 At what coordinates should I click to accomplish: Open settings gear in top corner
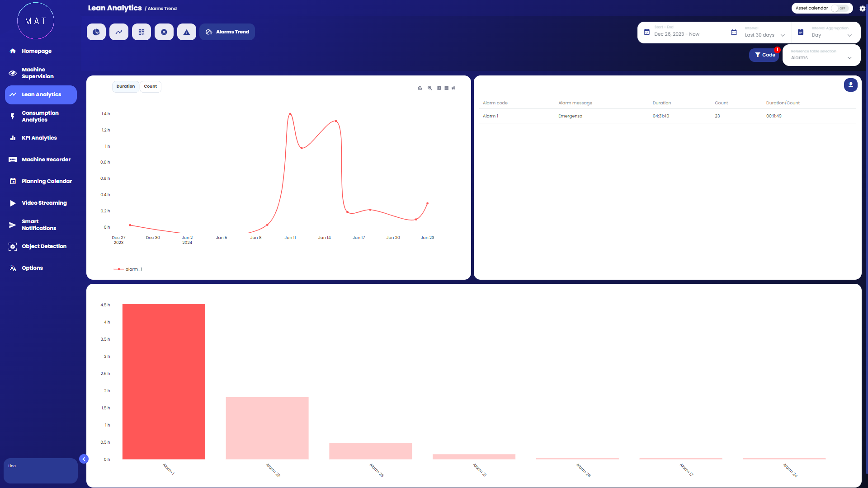pyautogui.click(x=862, y=9)
